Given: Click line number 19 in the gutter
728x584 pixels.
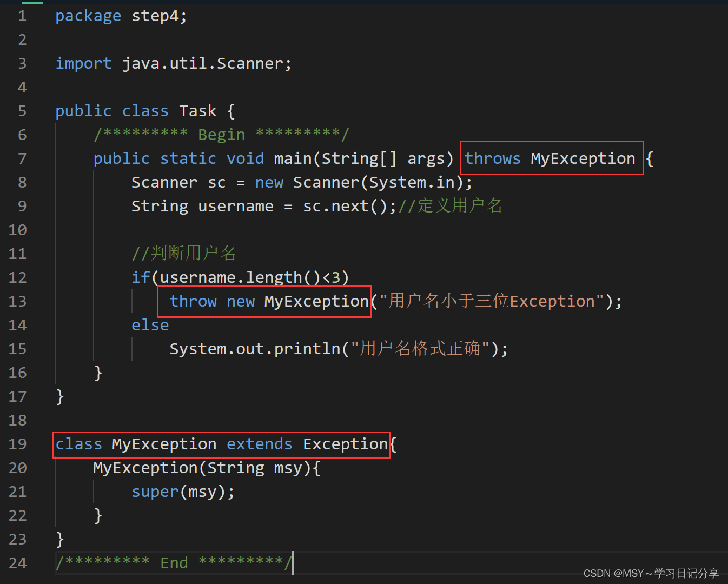Looking at the screenshot, I should (17, 444).
